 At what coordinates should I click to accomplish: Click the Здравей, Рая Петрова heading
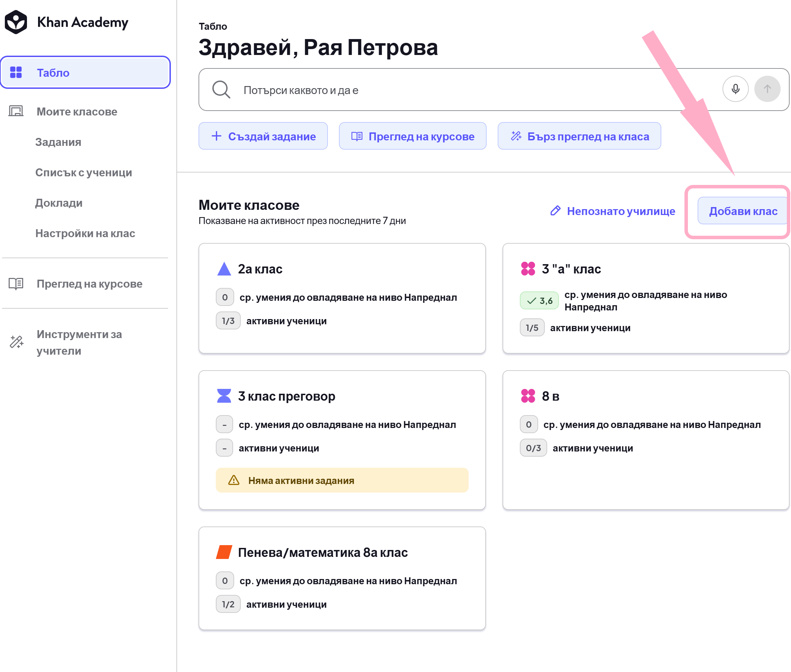coord(318,48)
